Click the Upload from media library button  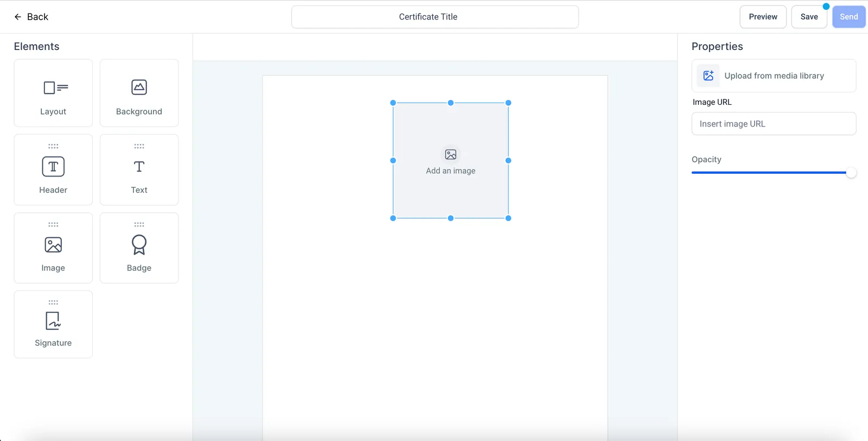click(x=774, y=75)
